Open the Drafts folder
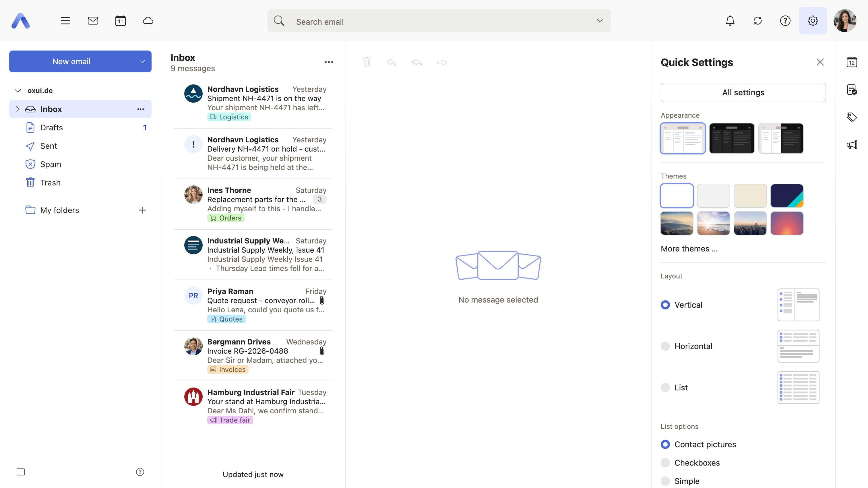The height and width of the screenshot is (488, 868). tap(80, 128)
